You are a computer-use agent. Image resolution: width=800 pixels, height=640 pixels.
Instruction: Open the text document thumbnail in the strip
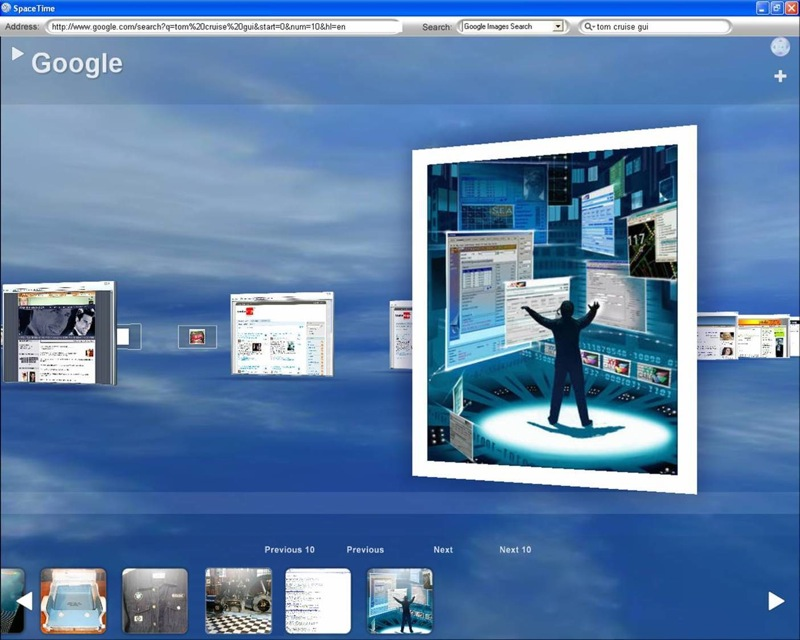318,601
